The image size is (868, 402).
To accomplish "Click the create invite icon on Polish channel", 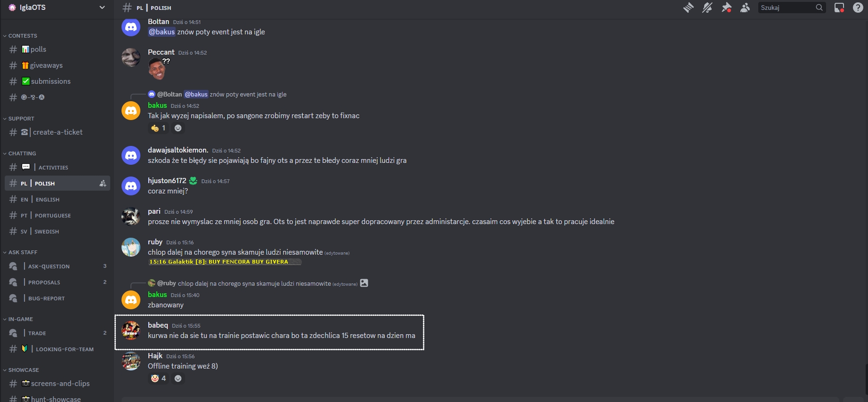I will click(103, 184).
